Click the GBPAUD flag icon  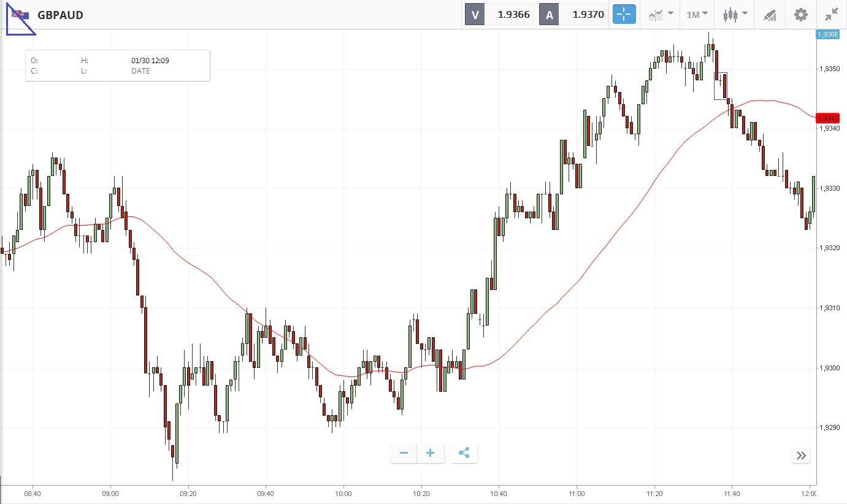20,15
